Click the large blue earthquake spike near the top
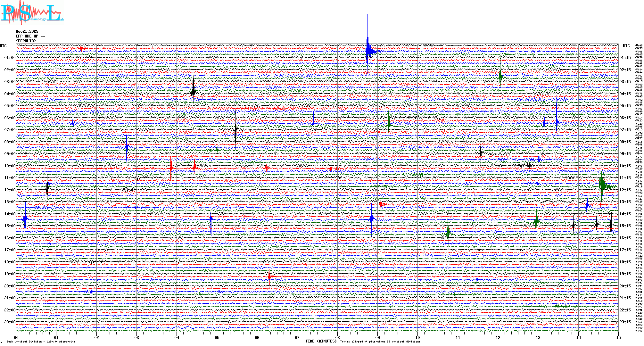The width and height of the screenshot is (644, 346). coord(368,48)
